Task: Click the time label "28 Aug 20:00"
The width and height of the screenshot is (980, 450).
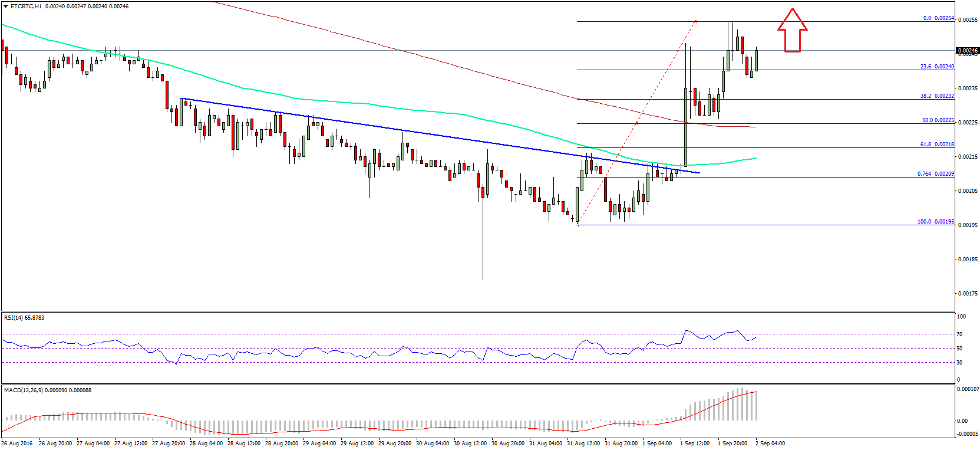Action: coord(282,444)
